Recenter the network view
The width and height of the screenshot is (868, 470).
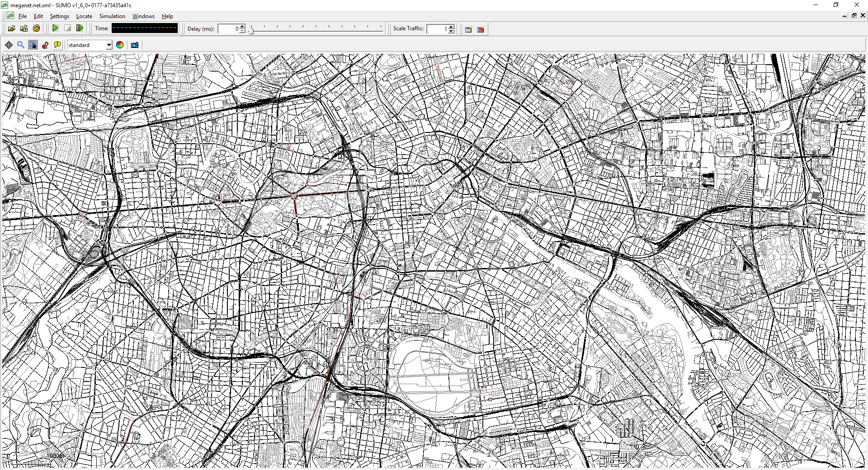tap(9, 45)
